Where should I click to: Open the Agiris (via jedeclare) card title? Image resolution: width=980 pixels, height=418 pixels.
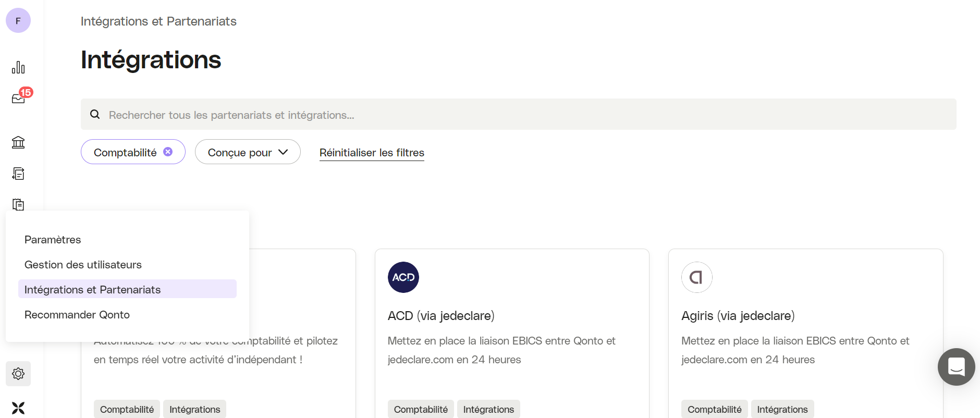tap(738, 316)
